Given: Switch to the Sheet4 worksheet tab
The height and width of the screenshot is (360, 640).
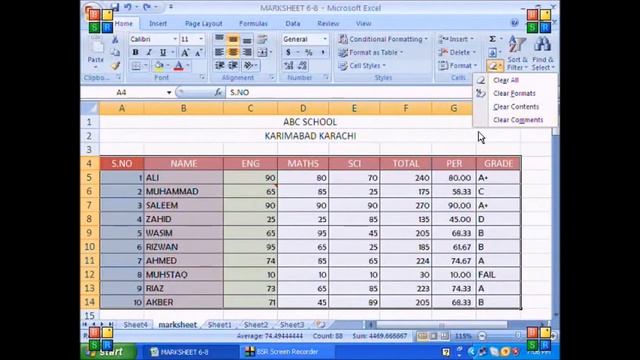Looking at the screenshot, I should pyautogui.click(x=136, y=325).
